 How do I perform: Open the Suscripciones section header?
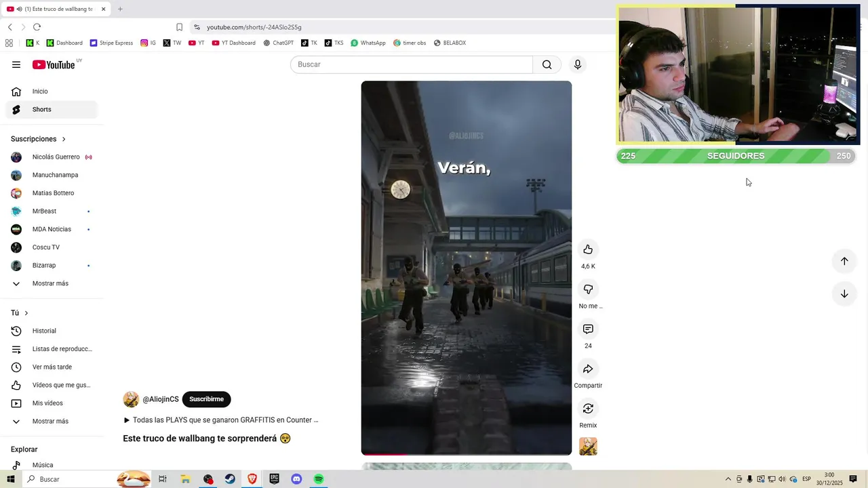point(39,139)
